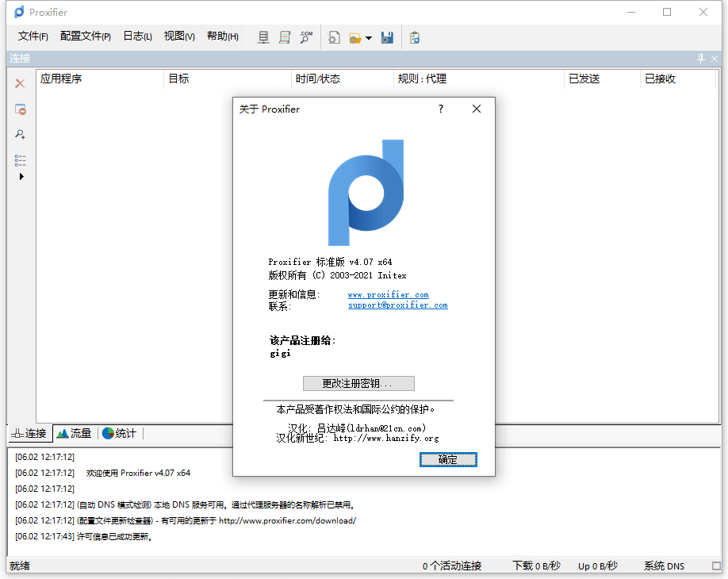The height and width of the screenshot is (579, 728).
Task: Confirm the About dialog with 确定
Action: tap(448, 460)
